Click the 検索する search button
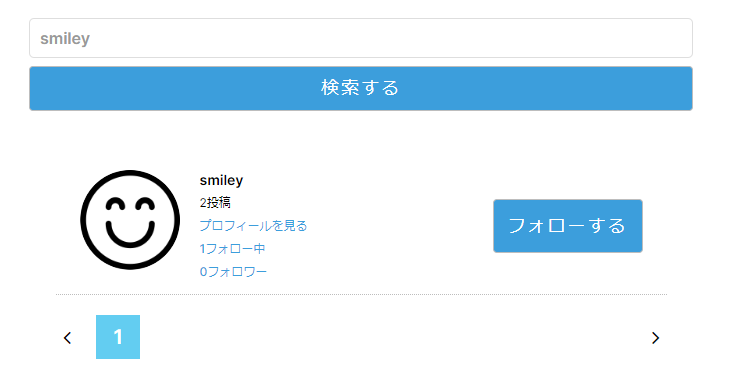 361,89
